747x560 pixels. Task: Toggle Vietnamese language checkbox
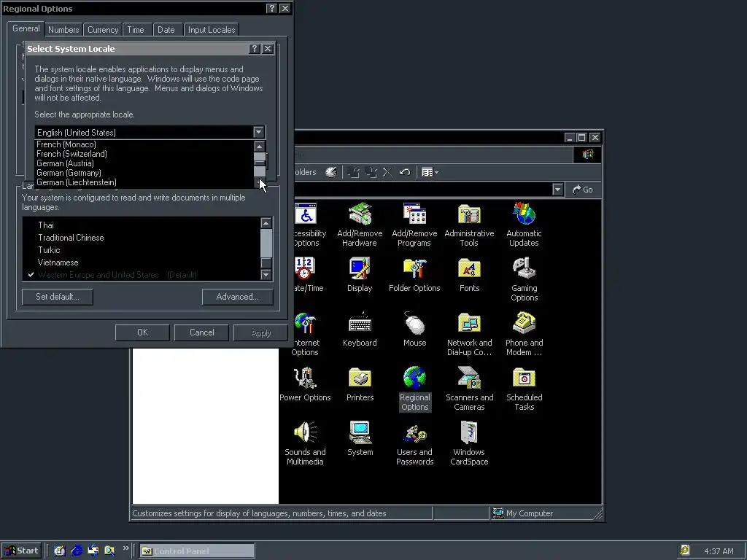click(31, 262)
